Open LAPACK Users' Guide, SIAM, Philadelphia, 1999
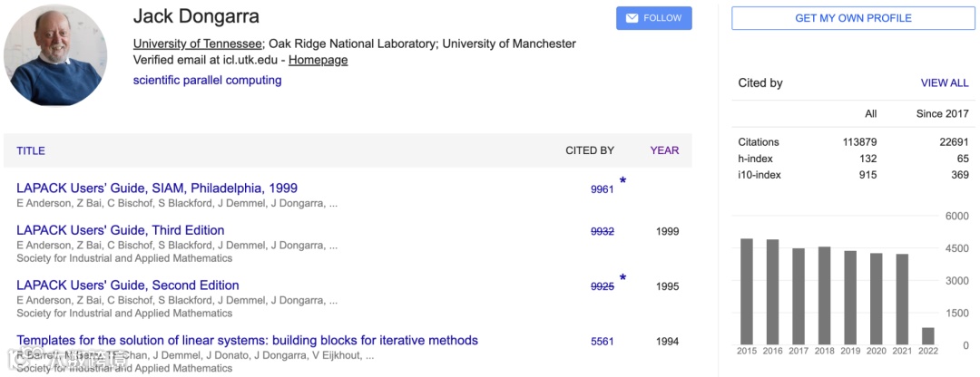The width and height of the screenshot is (980, 377). pyautogui.click(x=157, y=188)
